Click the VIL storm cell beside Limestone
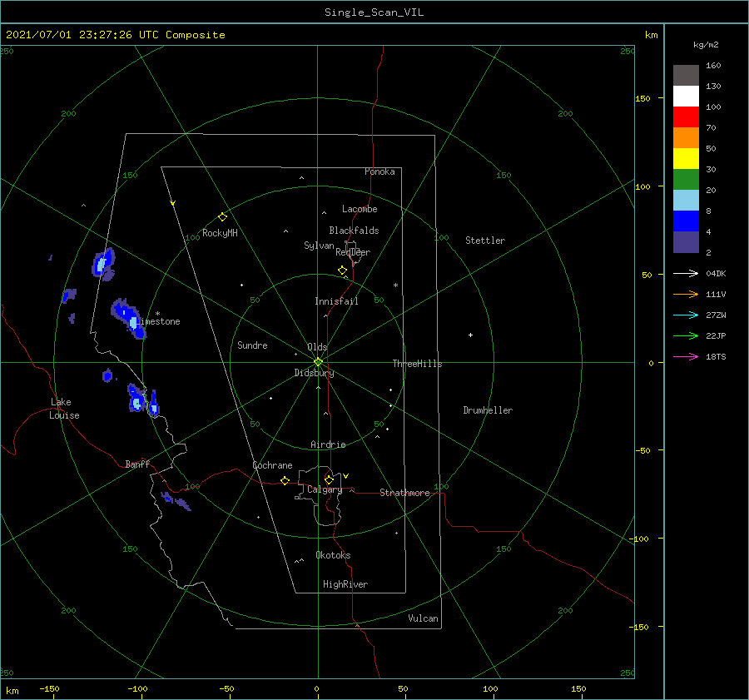Image resolution: width=749 pixels, height=700 pixels. click(x=129, y=318)
